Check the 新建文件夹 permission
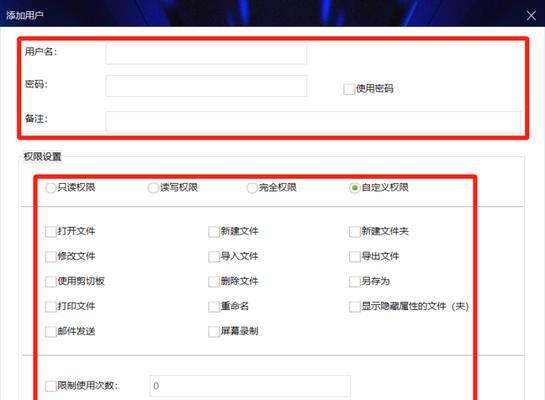The height and width of the screenshot is (400, 545). [355, 232]
